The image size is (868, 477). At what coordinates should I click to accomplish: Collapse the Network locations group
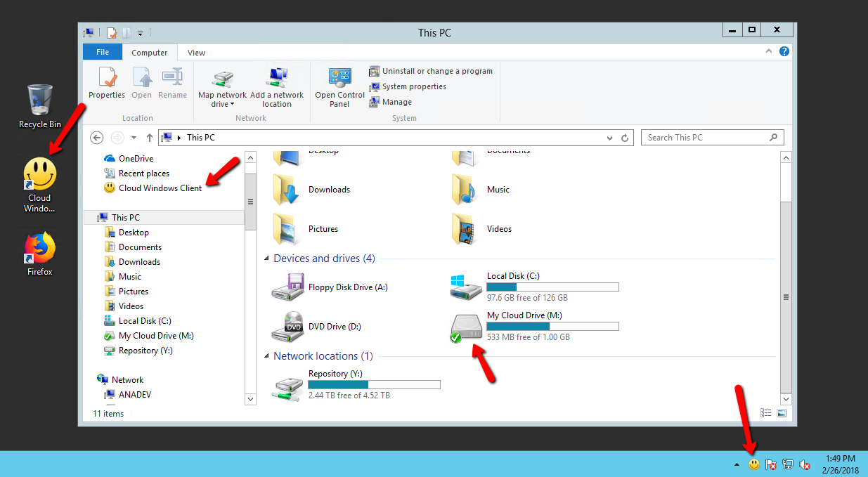pyautogui.click(x=267, y=356)
